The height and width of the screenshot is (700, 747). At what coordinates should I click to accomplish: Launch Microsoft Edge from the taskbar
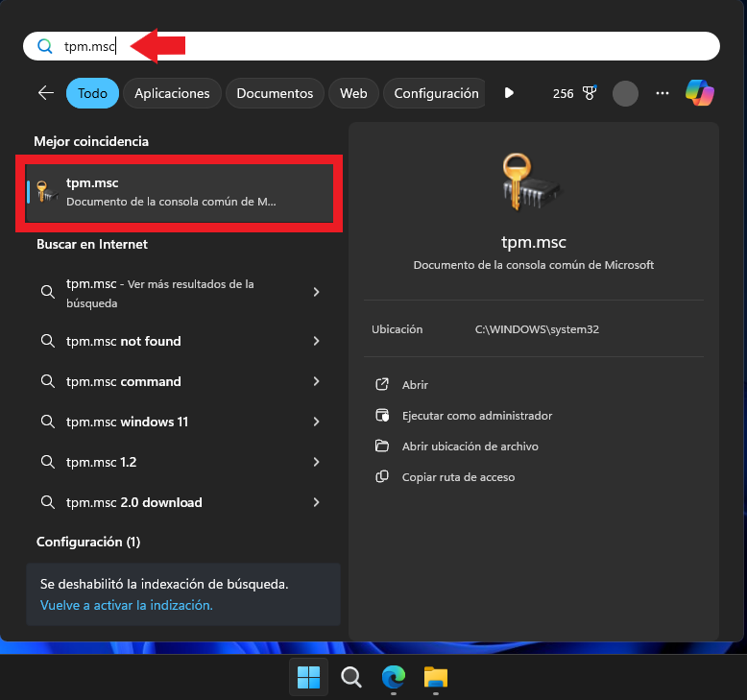[x=394, y=677]
